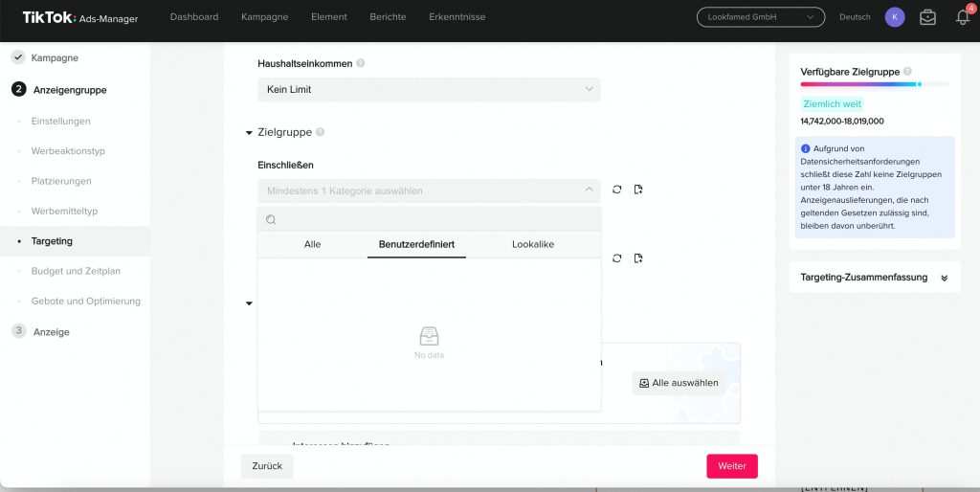This screenshot has height=492, width=980.
Task: Click the Kampagne step checkmark icon
Action: pos(19,57)
